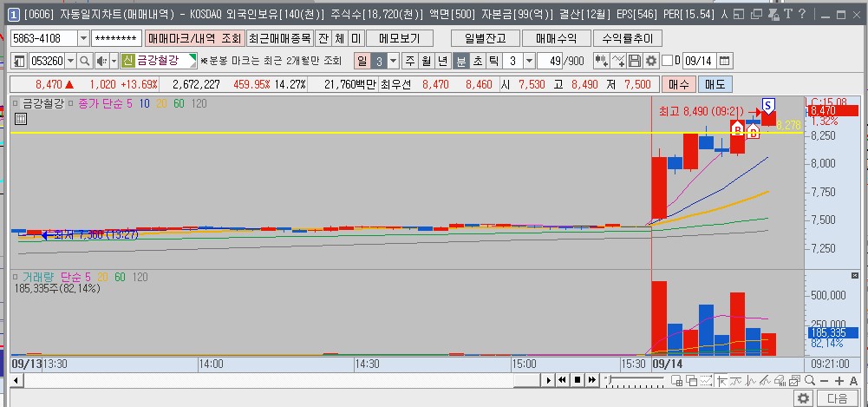The image size is (868, 407).
Task: Click the overlapping windows icon in bottom toolbar
Action: [x=691, y=380]
